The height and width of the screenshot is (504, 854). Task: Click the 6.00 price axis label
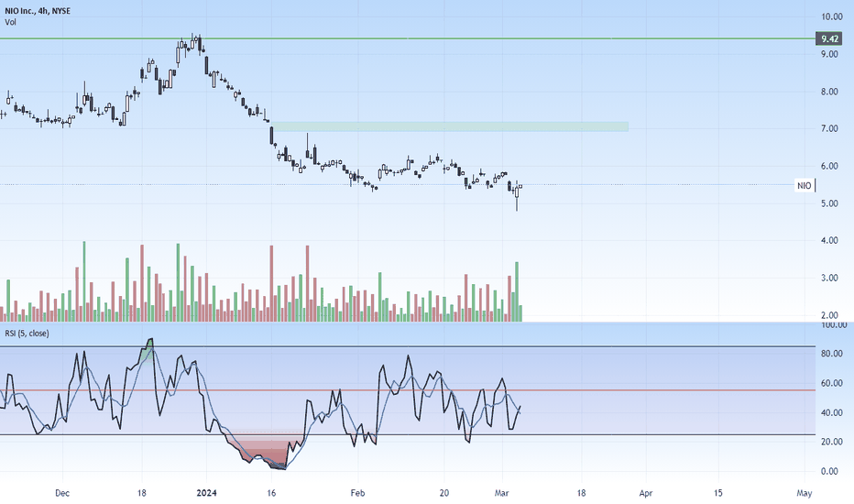(829, 166)
